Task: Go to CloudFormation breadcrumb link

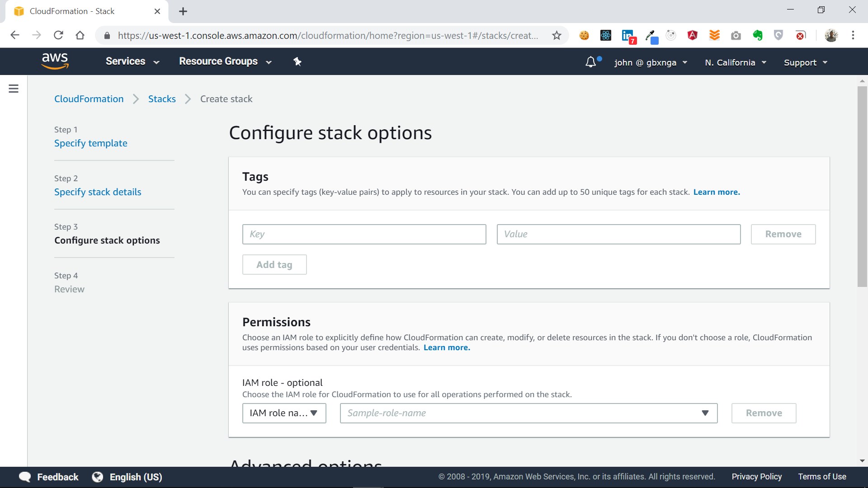Action: (x=89, y=99)
